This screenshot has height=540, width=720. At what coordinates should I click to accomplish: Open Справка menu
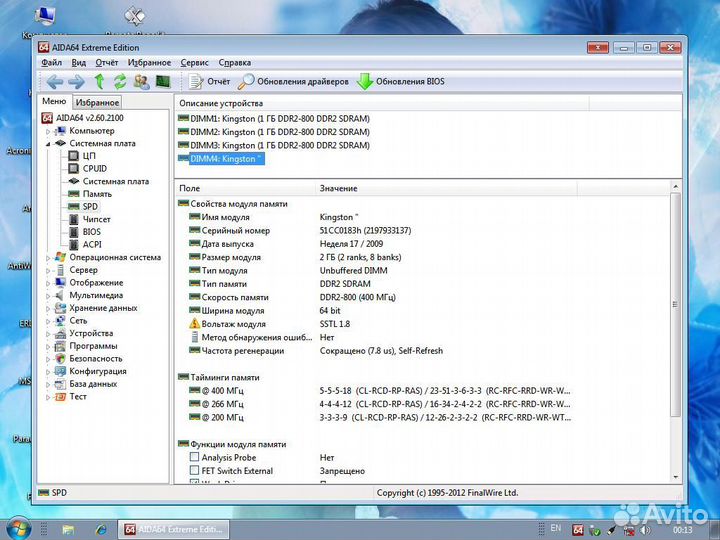tap(235, 63)
